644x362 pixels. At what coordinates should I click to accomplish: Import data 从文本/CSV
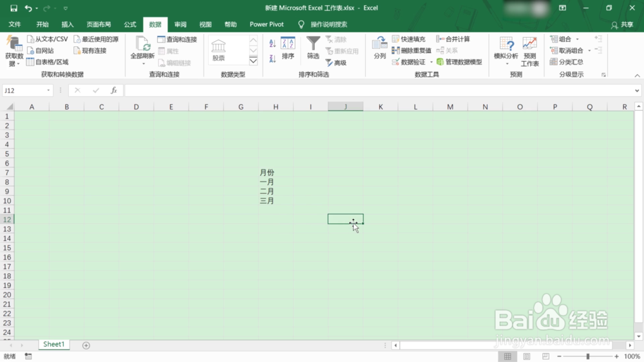pyautogui.click(x=47, y=39)
